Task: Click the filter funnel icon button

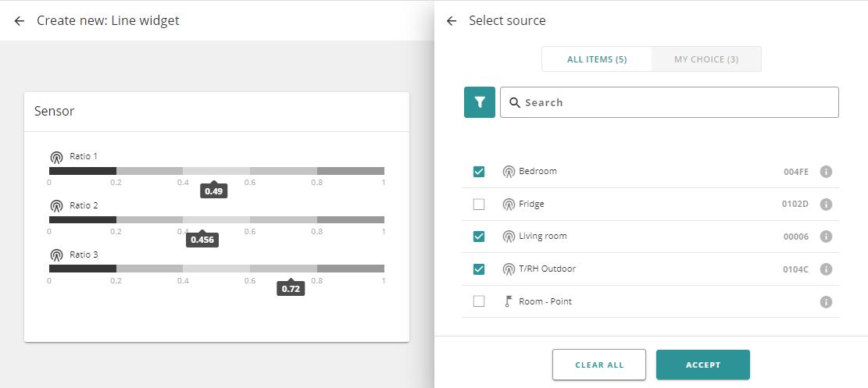Action: click(x=479, y=102)
